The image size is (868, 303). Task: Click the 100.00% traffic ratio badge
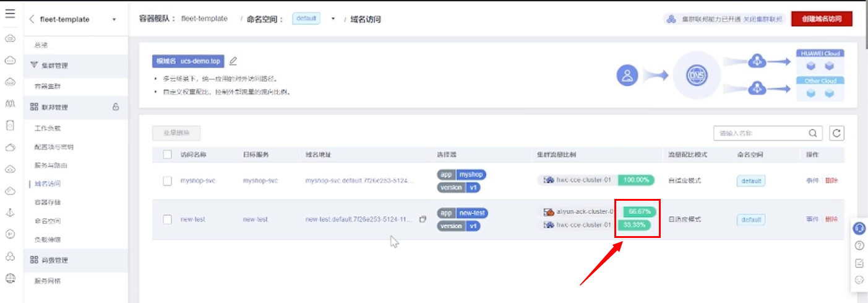tap(636, 180)
